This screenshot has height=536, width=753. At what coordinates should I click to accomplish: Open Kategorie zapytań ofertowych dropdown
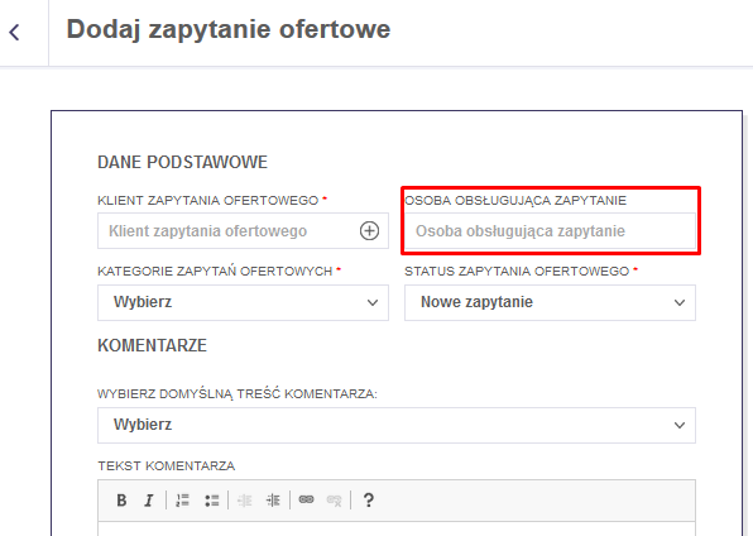(x=243, y=302)
